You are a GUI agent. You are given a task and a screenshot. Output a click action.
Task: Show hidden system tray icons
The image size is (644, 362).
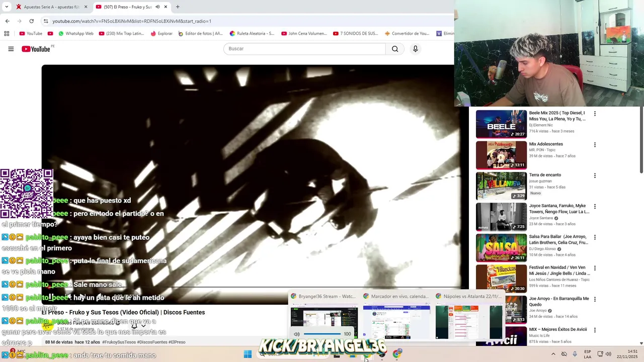pos(553,354)
